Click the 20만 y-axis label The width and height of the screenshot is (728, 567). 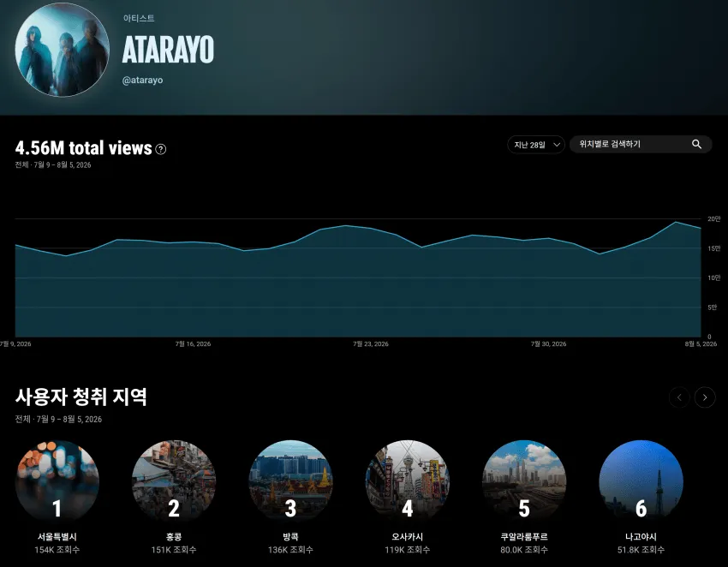pyautogui.click(x=714, y=218)
